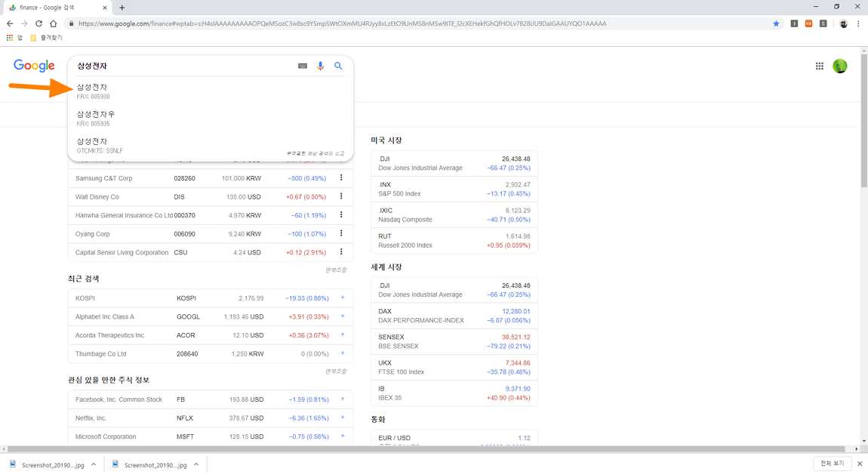Open the DAX PERFORMANCE-INDEX row
This screenshot has width=868, height=475.
click(454, 316)
